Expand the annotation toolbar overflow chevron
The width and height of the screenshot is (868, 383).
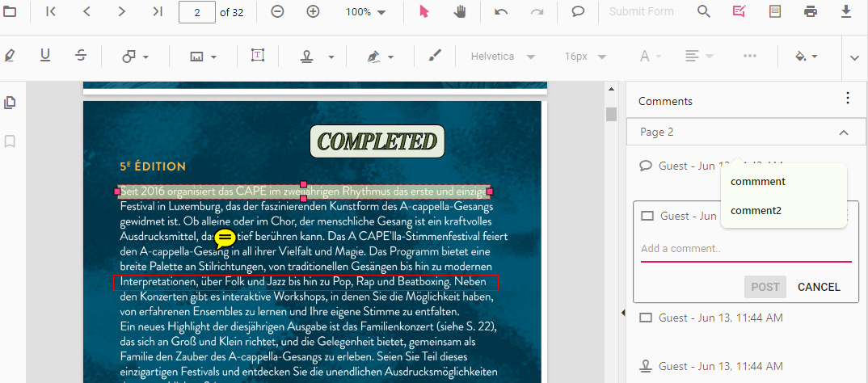click(855, 57)
